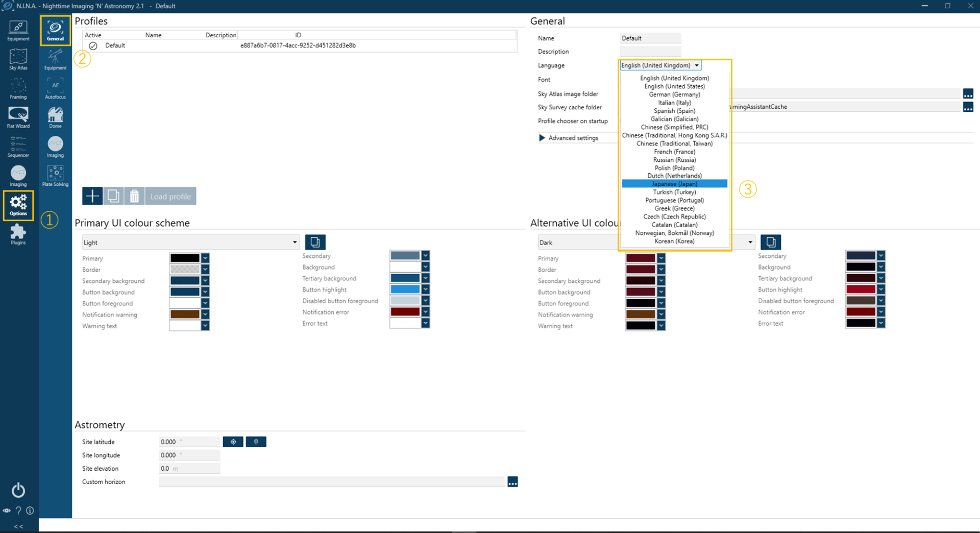Open the Flat Wizard
This screenshot has height=533, width=980.
pyautogui.click(x=18, y=117)
